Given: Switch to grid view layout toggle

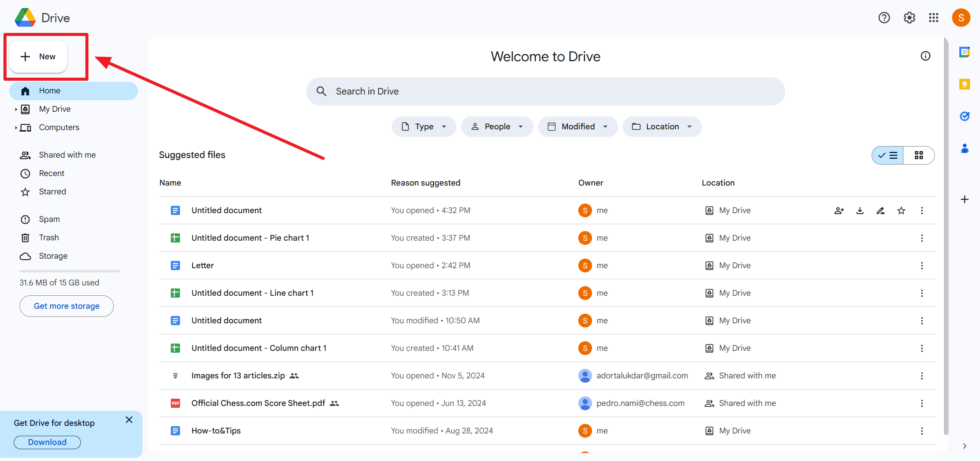Looking at the screenshot, I should (x=918, y=155).
